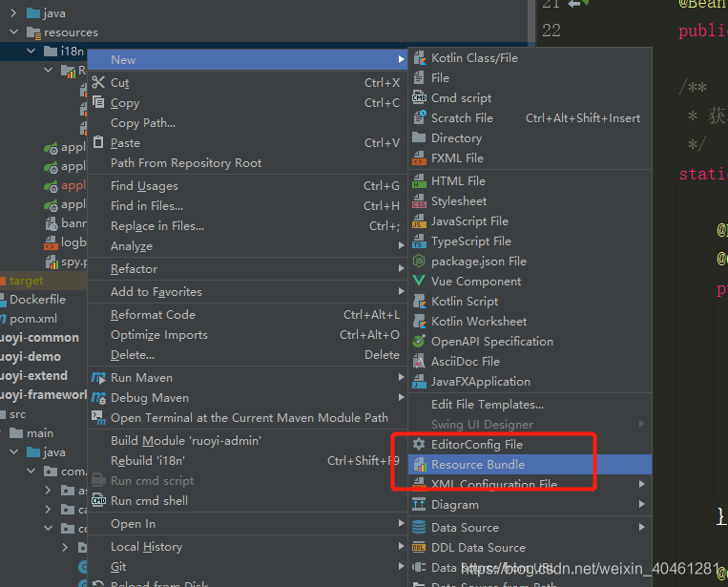728x587 pixels.
Task: Open the Data Source submenu arrow
Action: coord(641,527)
